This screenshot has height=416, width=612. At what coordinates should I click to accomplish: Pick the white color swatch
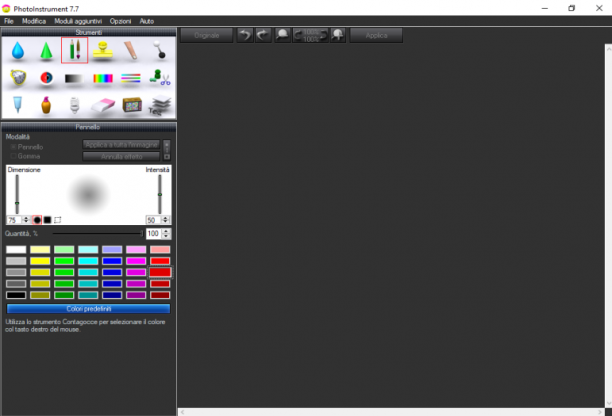tap(16, 249)
